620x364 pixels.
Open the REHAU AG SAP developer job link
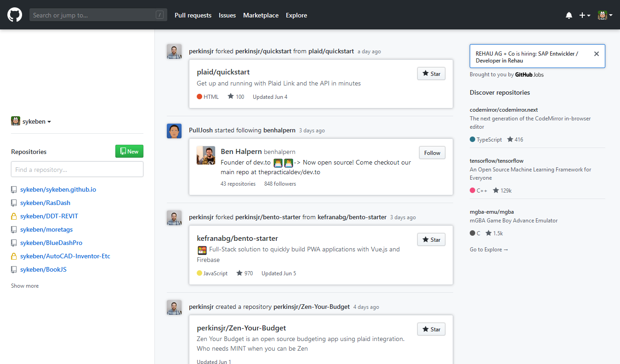coord(527,57)
